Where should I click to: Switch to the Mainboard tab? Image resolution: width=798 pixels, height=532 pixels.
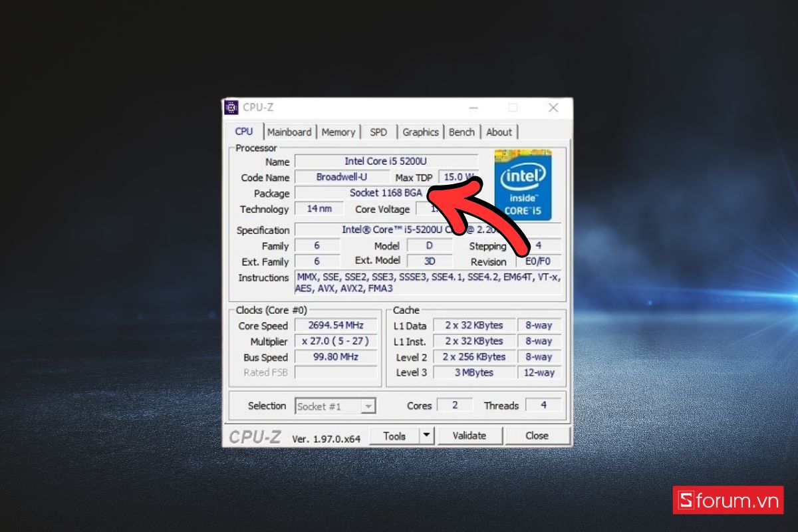coord(289,132)
